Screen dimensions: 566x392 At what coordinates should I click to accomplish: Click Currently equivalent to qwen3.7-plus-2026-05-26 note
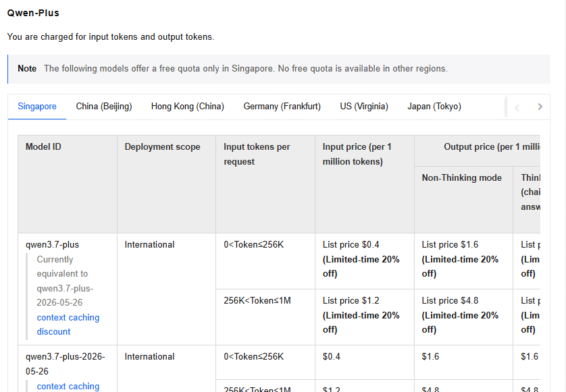click(65, 281)
